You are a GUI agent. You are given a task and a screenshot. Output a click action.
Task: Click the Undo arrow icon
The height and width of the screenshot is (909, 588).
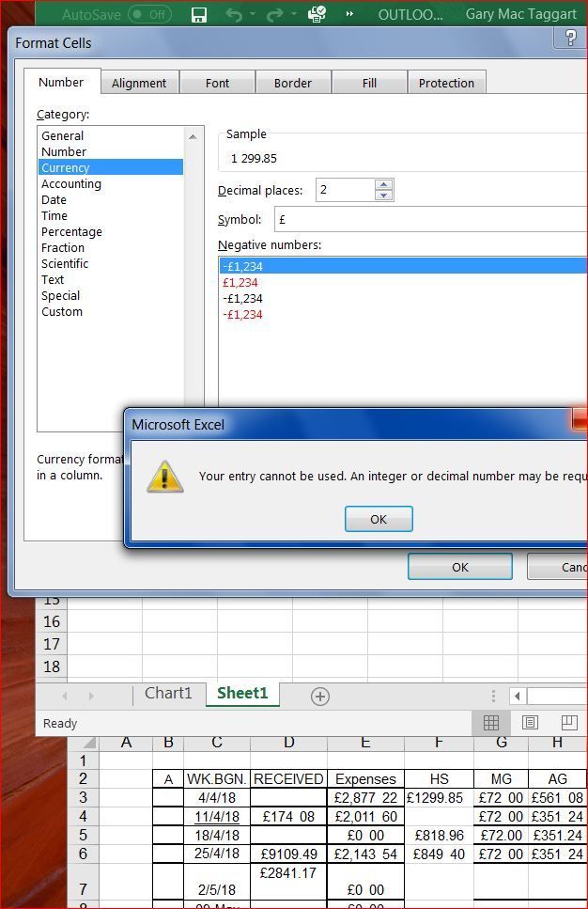(234, 14)
